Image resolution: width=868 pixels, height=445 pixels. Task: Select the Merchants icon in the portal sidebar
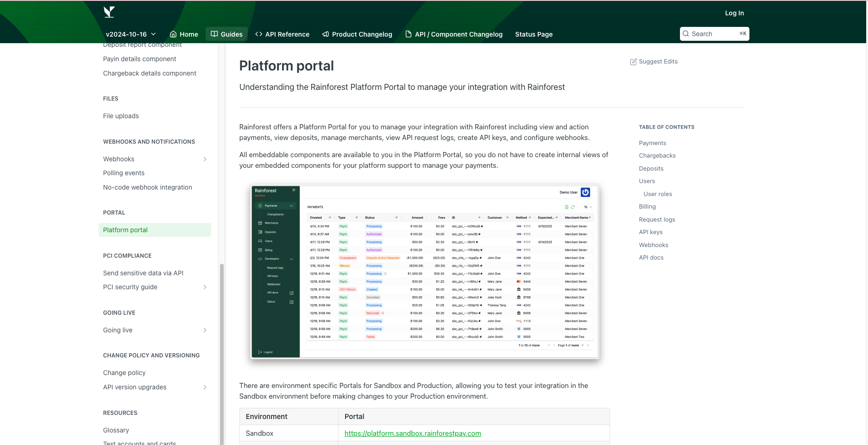coord(260,223)
